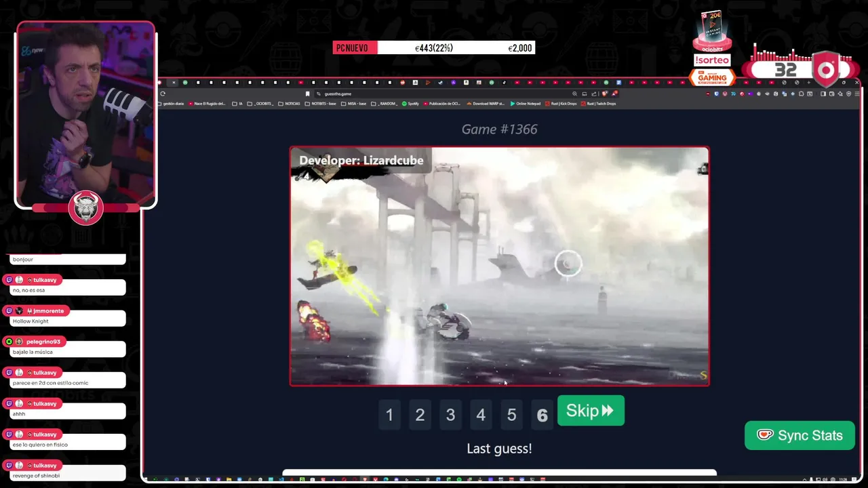Open the NOTIBITS - base bookmarks folder
Image resolution: width=868 pixels, height=488 pixels.
pos(321,104)
